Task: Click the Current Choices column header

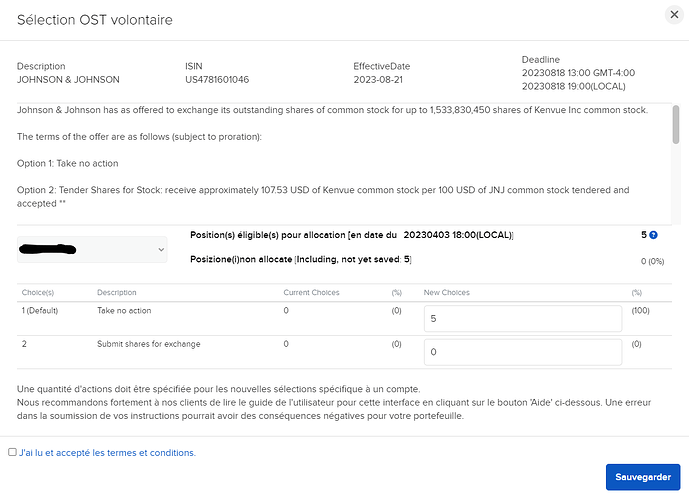Action: coord(311,292)
